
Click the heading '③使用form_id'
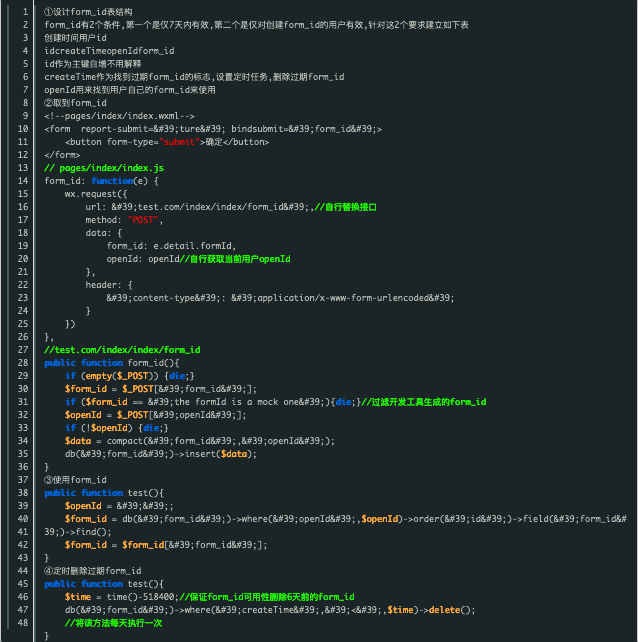[x=75, y=479]
